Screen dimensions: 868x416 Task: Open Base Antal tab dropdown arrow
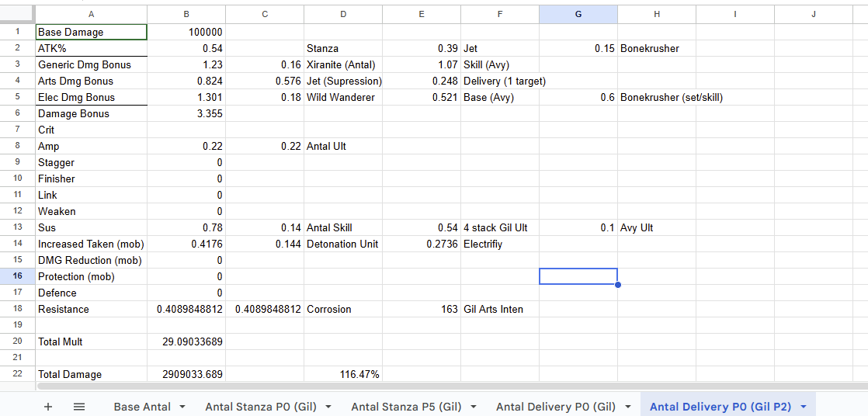[x=182, y=407]
